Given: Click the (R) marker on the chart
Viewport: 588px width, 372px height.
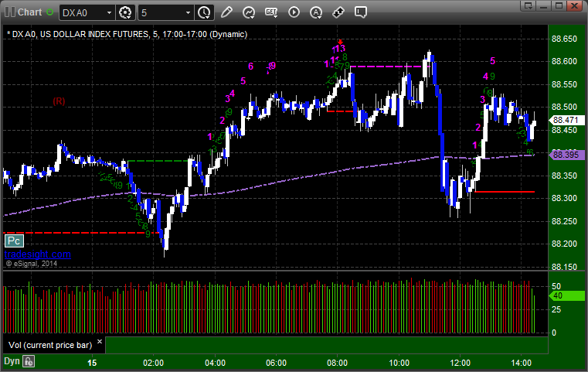Looking at the screenshot, I should click(59, 101).
